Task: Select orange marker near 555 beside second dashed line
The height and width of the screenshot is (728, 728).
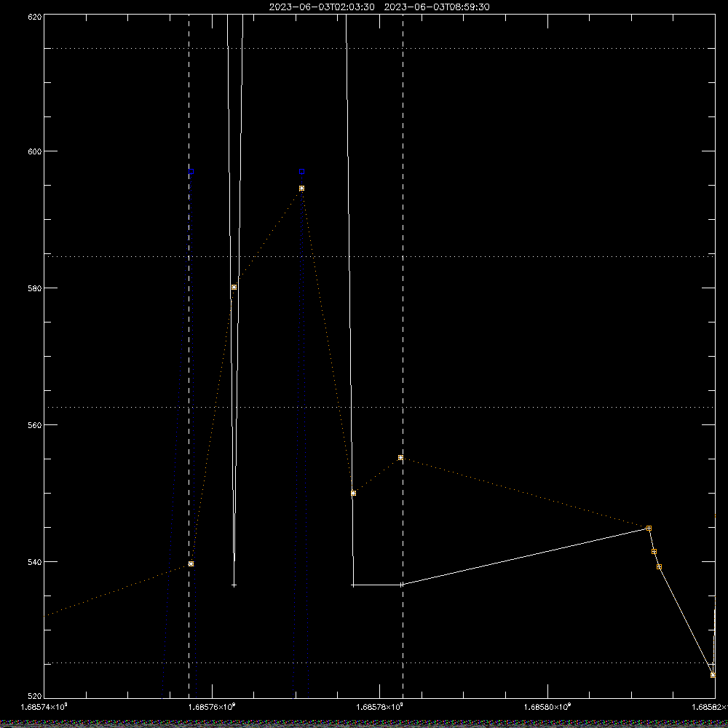Action: point(400,458)
